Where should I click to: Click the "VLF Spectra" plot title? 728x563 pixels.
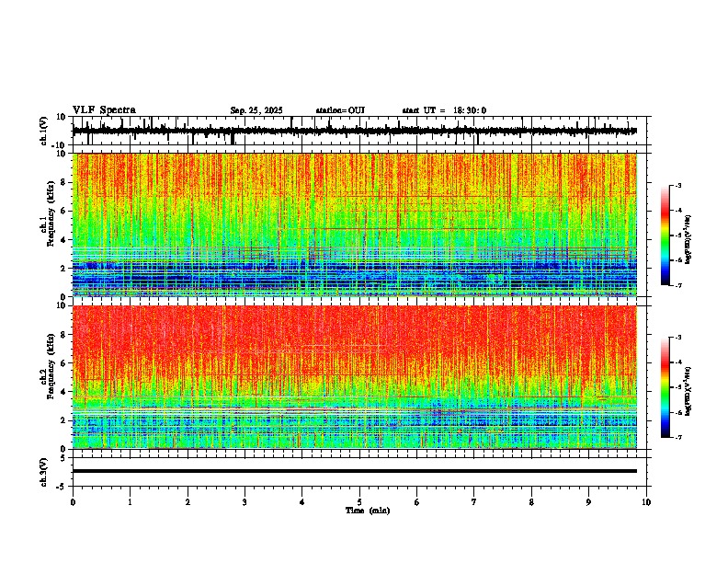coord(104,110)
